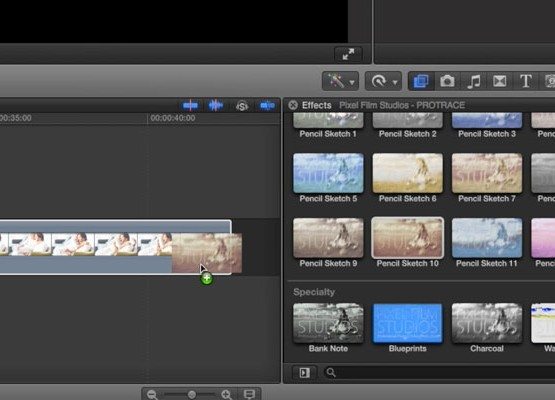The width and height of the screenshot is (555, 400).
Task: Toggle clip soloing S button
Action: (242, 105)
